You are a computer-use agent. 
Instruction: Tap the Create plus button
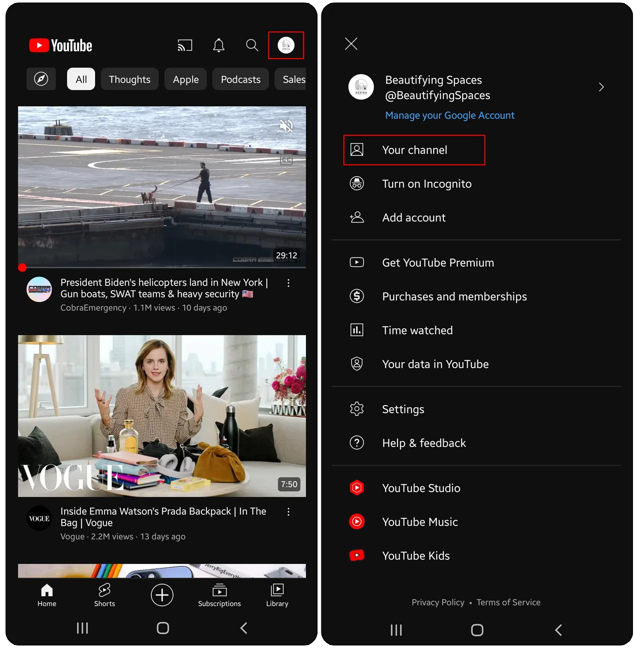pos(162,595)
